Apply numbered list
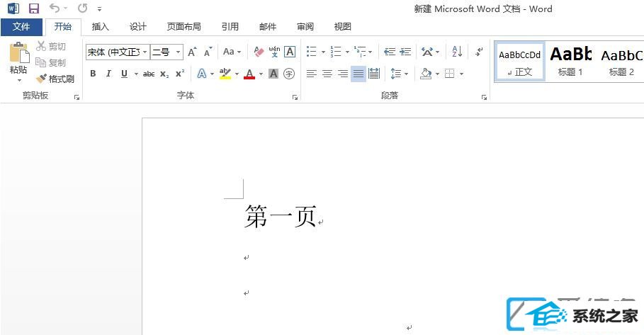The height and width of the screenshot is (335, 644). pyautogui.click(x=336, y=52)
